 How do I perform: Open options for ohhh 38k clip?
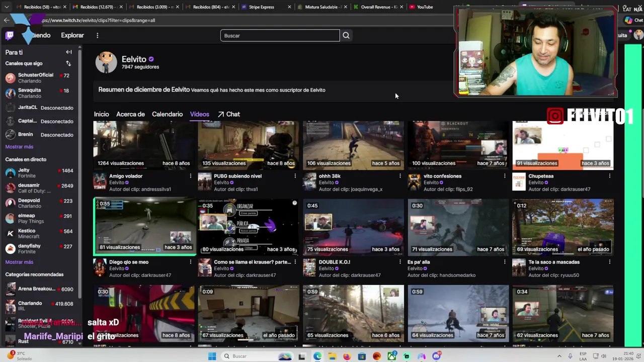400,176
